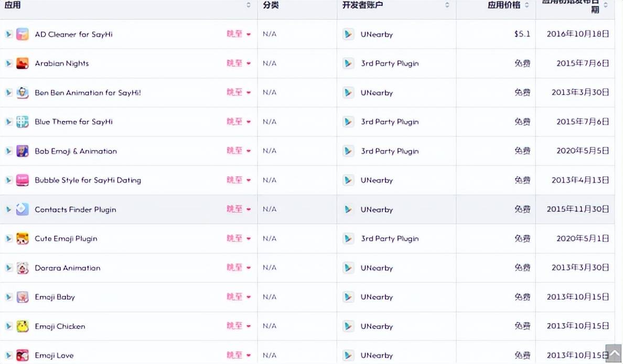Image resolution: width=623 pixels, height=364 pixels.
Task: Open the Contacts Finder Plugin link
Action: [x=76, y=209]
